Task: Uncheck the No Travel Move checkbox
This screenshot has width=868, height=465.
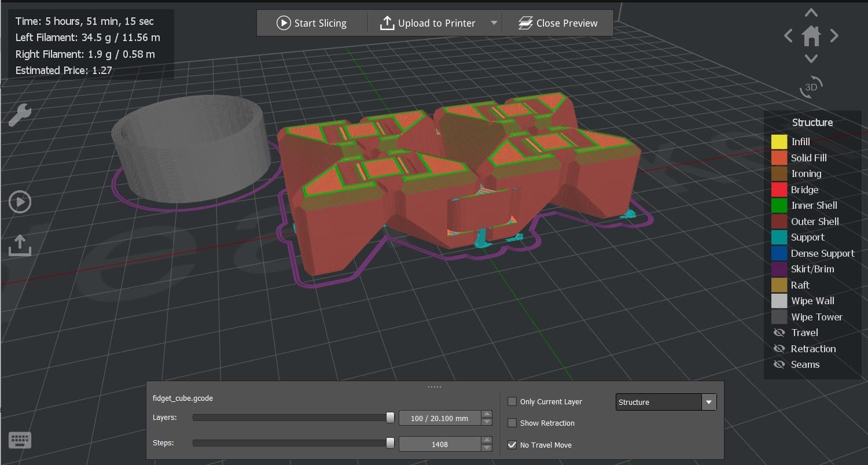Action: pos(512,445)
